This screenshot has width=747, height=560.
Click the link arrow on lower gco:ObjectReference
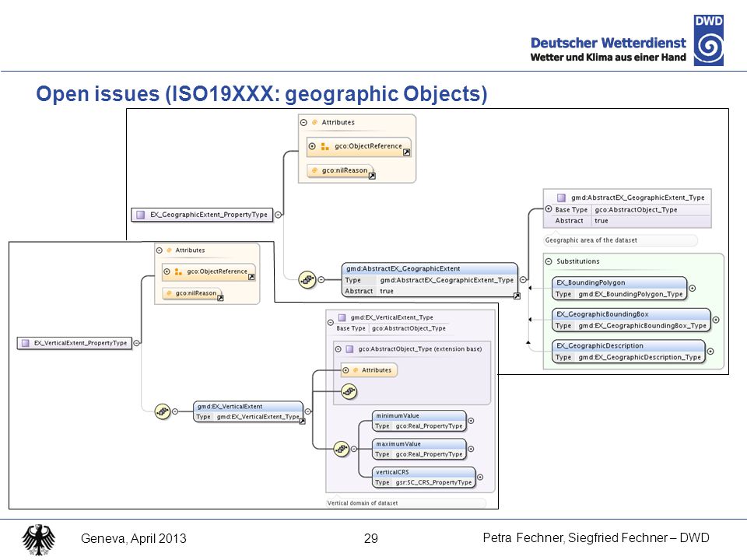click(251, 277)
